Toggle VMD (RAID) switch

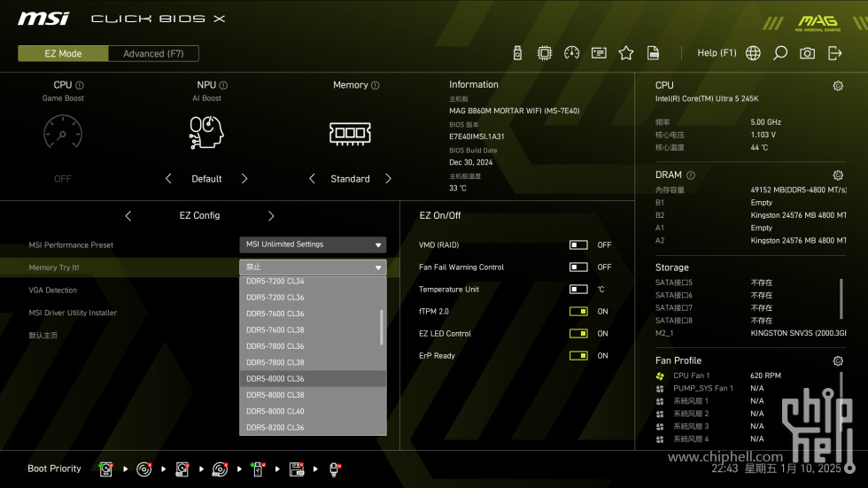tap(578, 245)
